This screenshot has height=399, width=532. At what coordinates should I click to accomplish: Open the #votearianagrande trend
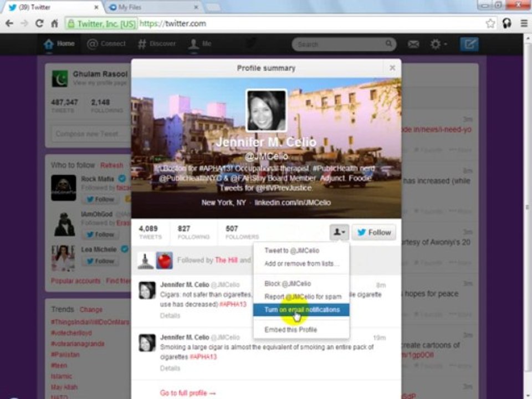(x=78, y=344)
